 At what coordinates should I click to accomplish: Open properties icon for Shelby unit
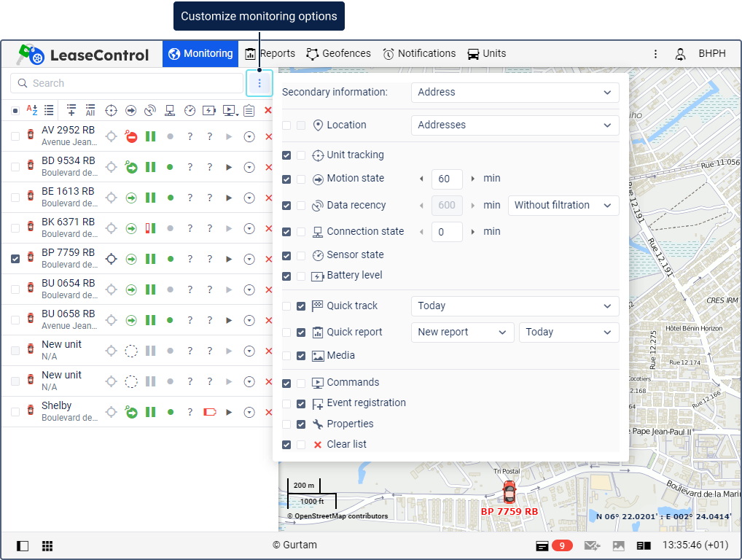pyautogui.click(x=249, y=412)
